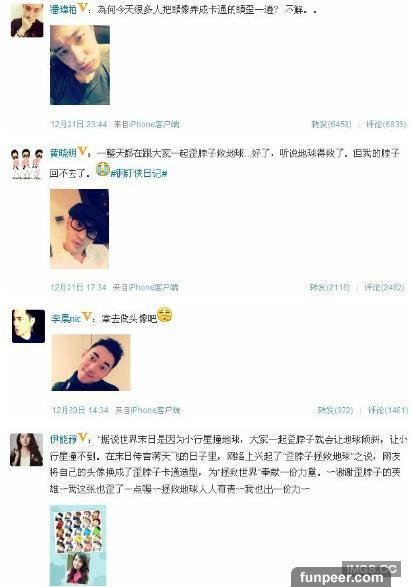Open the username link 潘瑋柏

[x=63, y=9]
